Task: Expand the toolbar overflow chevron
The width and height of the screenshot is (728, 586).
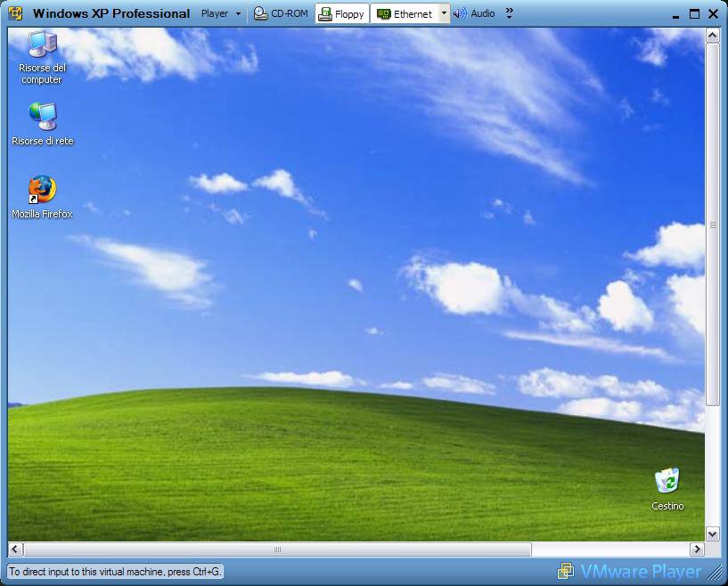Action: pos(510,13)
